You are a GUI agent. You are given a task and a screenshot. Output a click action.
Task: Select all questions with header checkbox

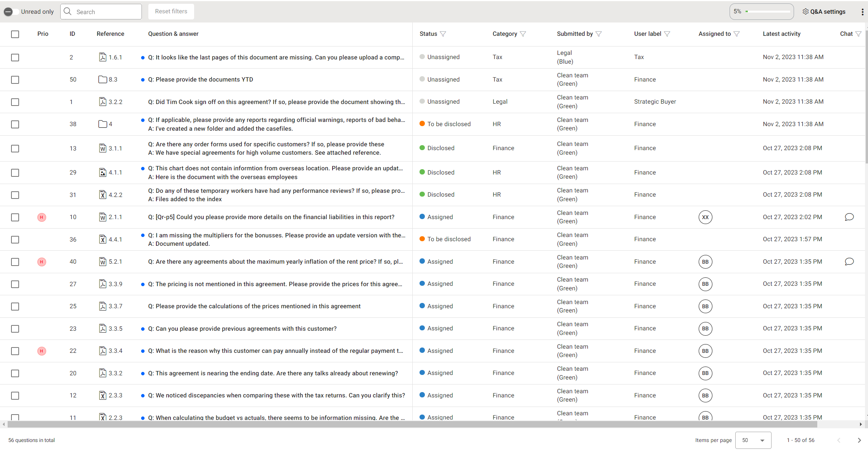15,34
